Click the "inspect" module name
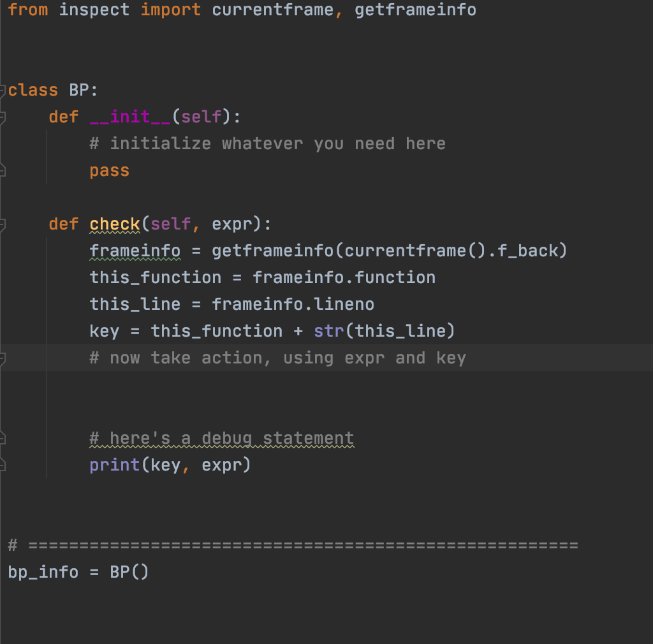Image resolution: width=653 pixels, height=644 pixels. [x=94, y=10]
